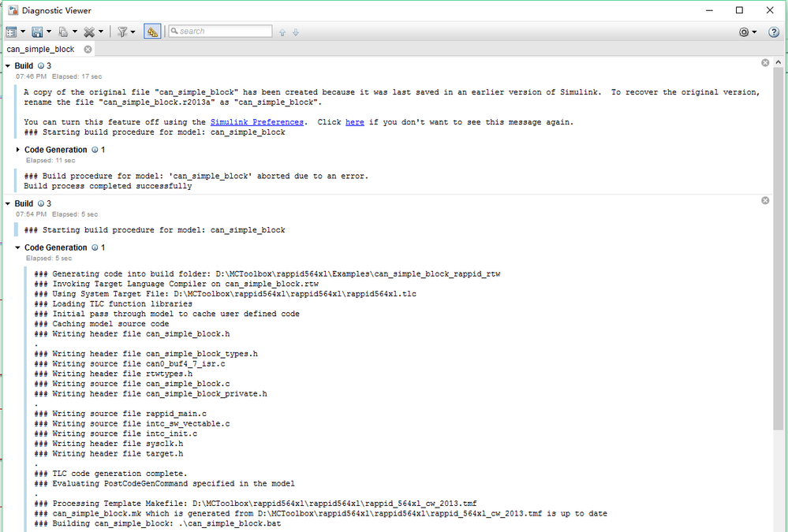788x532 pixels.
Task: Click 'Writing header file sysclk.h' line
Action: 109,444
